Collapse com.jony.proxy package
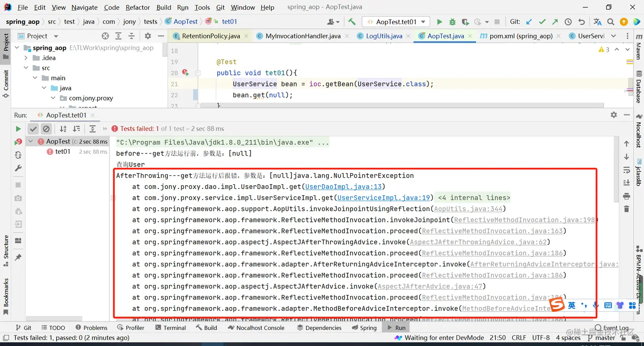This screenshot has width=644, height=346. [53, 98]
